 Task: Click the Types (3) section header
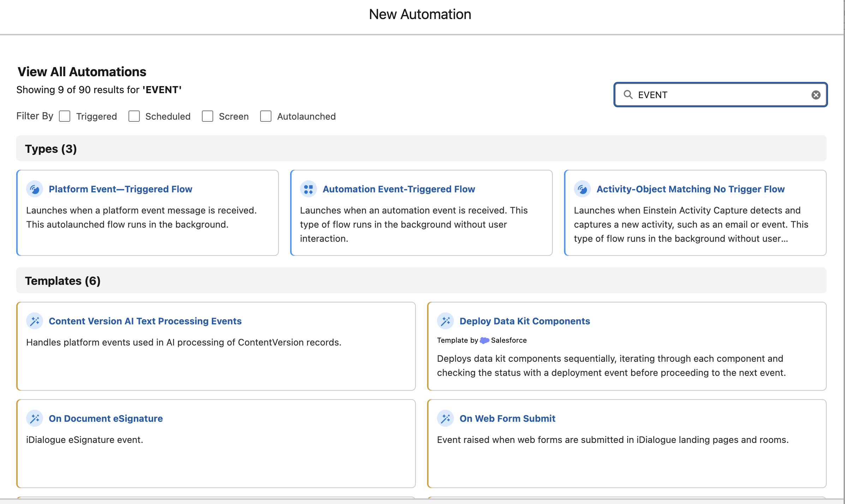click(421, 149)
